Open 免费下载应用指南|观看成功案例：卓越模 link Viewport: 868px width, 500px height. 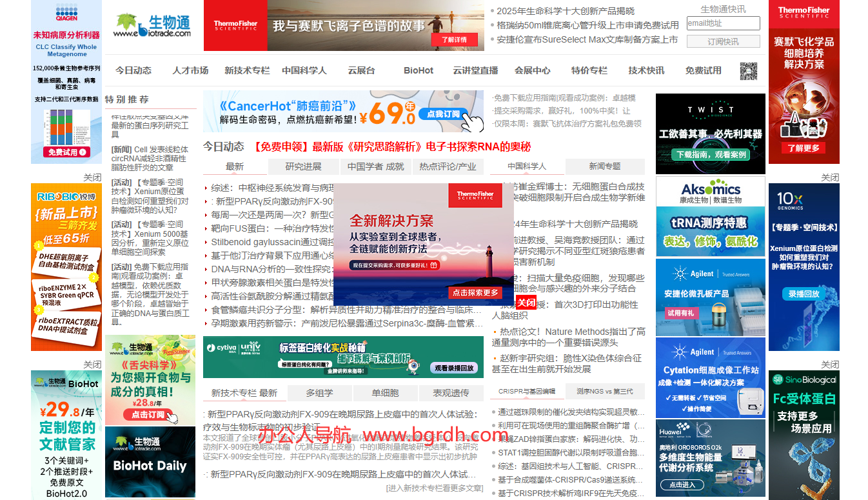coord(564,97)
